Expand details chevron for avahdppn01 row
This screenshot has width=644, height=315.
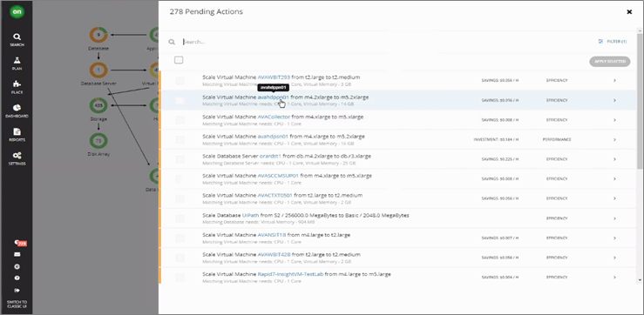click(614, 100)
